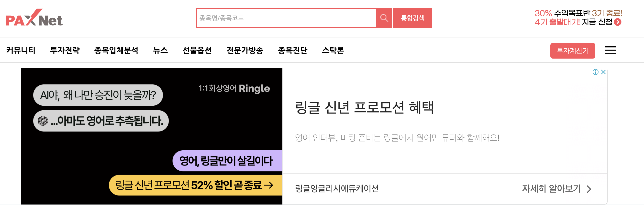The height and width of the screenshot is (205, 644).
Task: Click the 링글잉글리시에듀케이션 advertiser name
Action: pos(337,189)
